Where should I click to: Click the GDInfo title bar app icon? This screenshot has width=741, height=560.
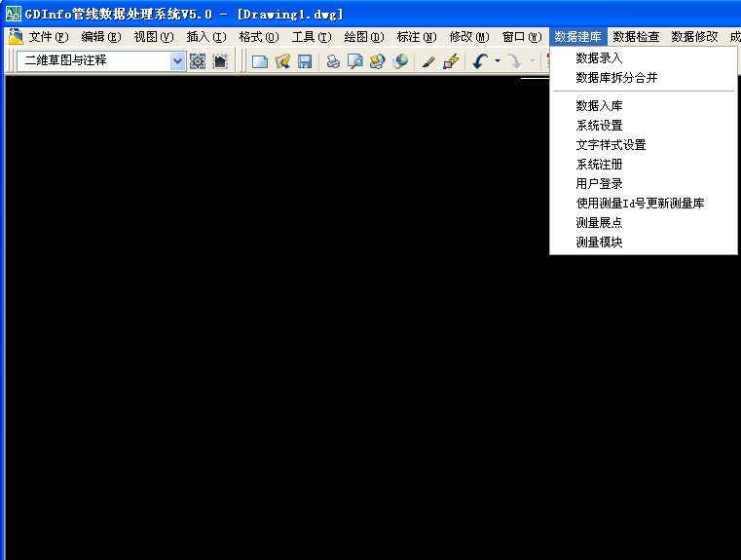pyautogui.click(x=14, y=14)
